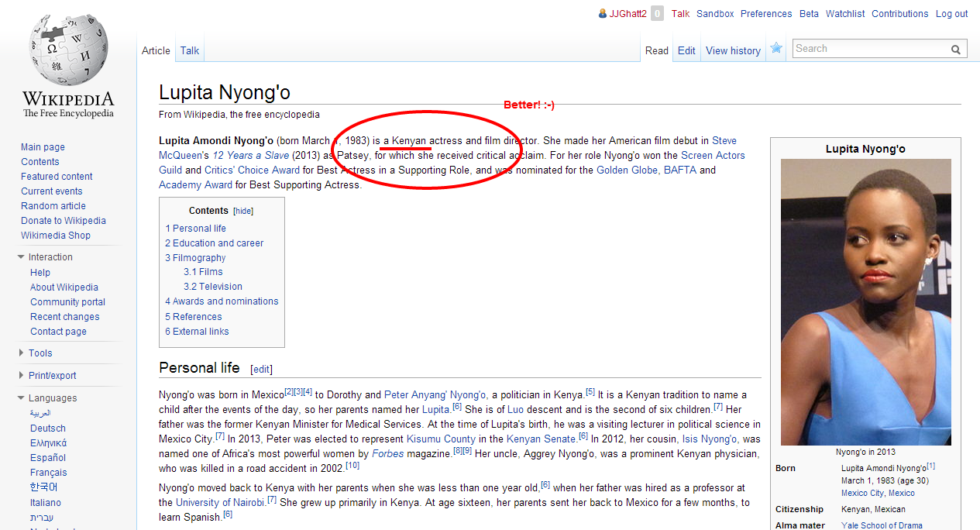Open Recent changes link
980x530 pixels.
[x=65, y=317]
